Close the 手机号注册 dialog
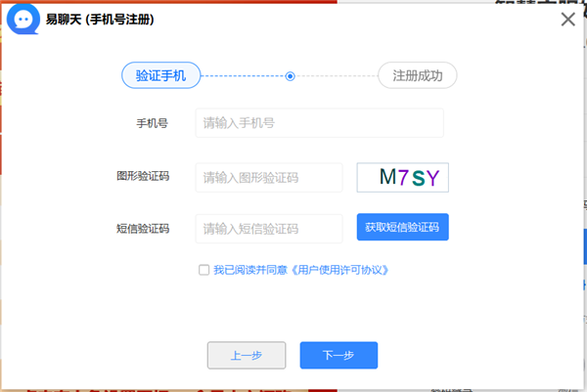 (567, 20)
